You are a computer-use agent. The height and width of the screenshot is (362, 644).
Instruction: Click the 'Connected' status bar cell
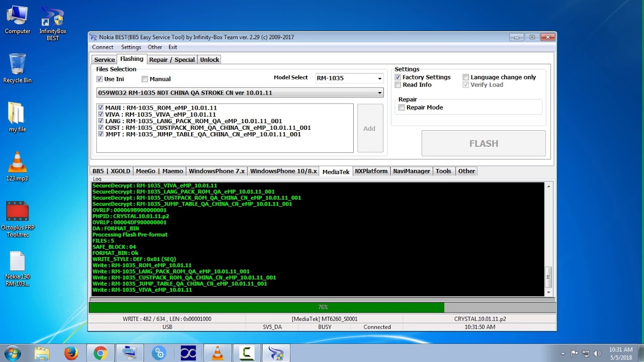pos(377,327)
